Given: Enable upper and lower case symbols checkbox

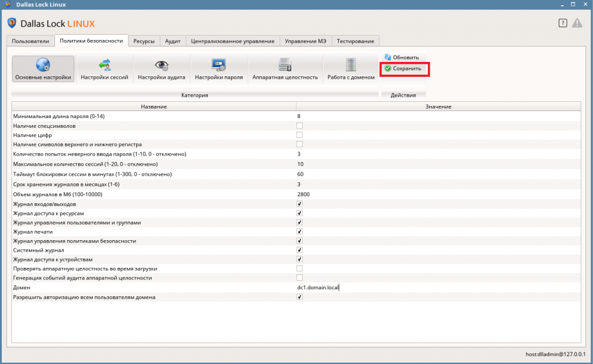Looking at the screenshot, I should 299,144.
